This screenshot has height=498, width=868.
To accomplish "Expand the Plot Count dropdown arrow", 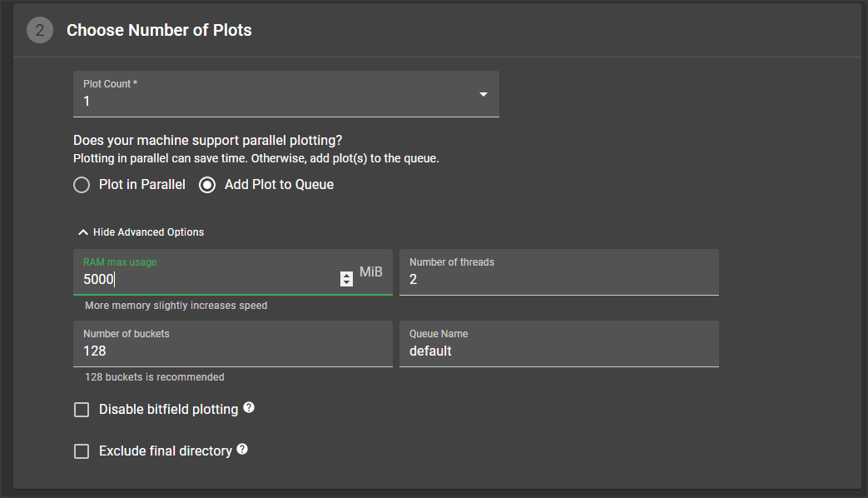I will [x=483, y=94].
